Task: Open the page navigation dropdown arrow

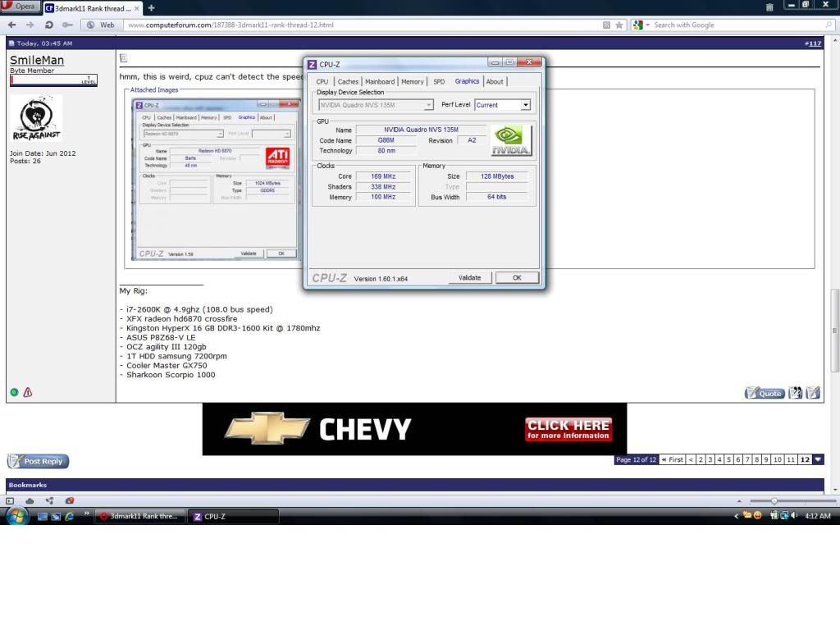Action: click(x=818, y=459)
